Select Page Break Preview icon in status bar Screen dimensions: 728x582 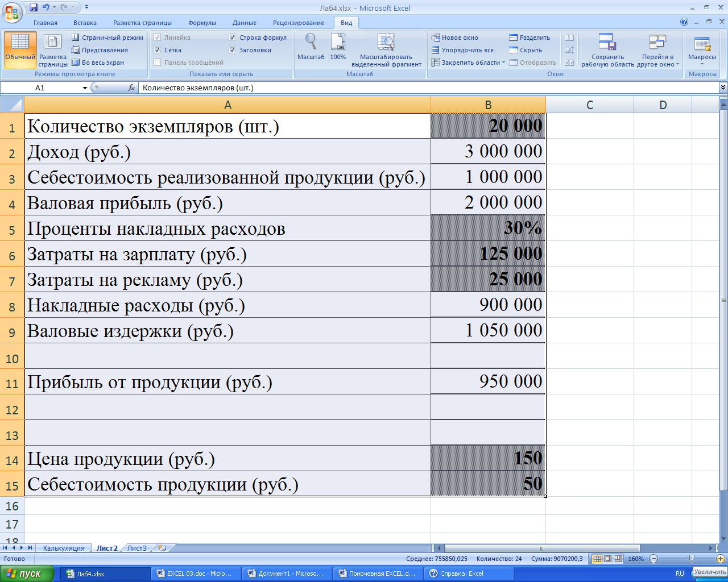[x=618, y=559]
